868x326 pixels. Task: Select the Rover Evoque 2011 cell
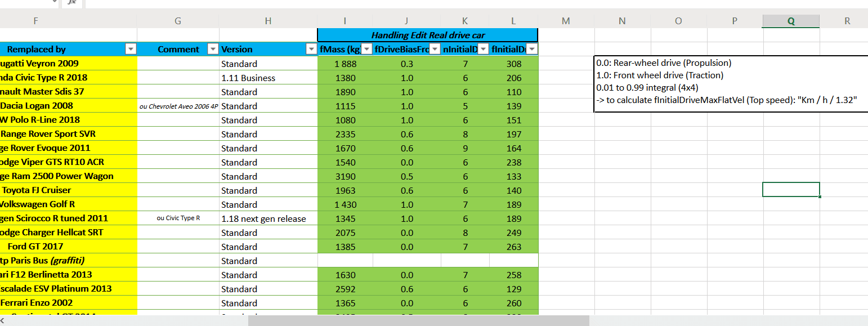tap(68, 148)
